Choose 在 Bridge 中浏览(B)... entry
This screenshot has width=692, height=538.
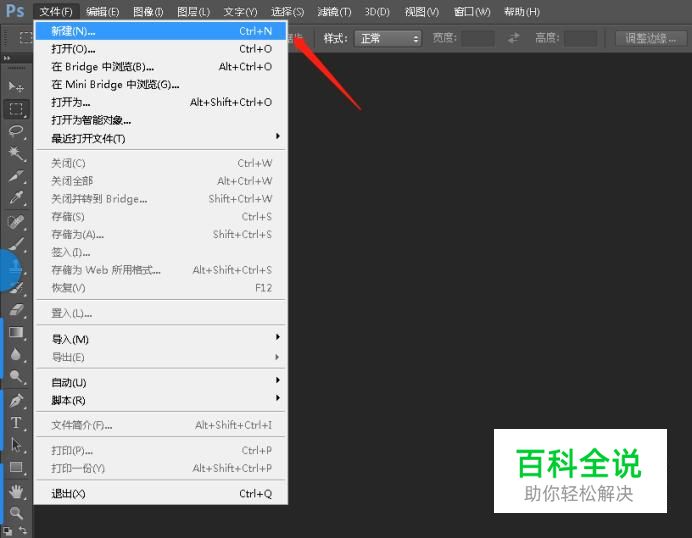(161, 67)
